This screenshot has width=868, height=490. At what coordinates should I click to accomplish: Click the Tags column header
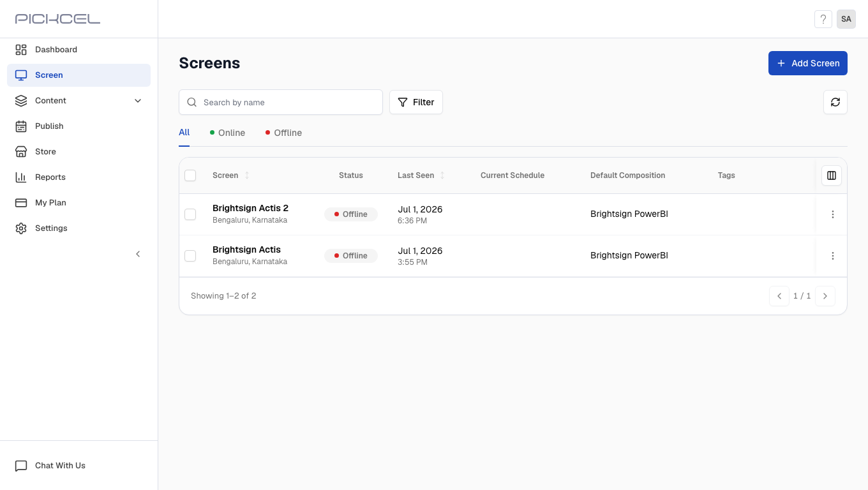pyautogui.click(x=726, y=175)
